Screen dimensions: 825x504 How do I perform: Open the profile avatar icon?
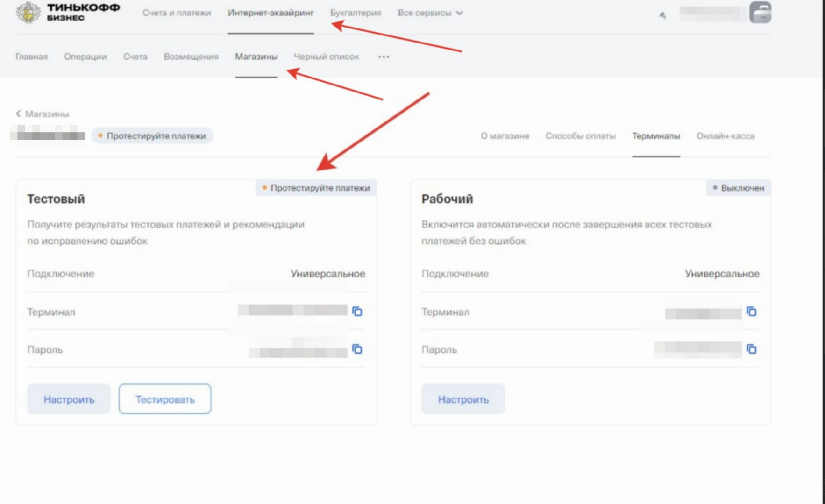pos(760,13)
